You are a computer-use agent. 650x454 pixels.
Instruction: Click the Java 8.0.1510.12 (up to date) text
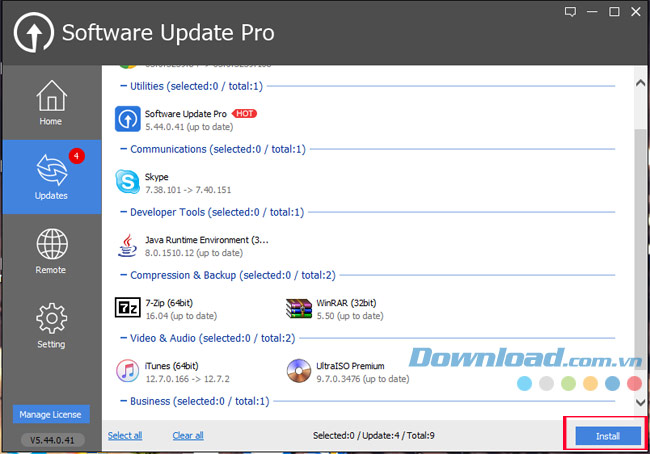pos(194,253)
